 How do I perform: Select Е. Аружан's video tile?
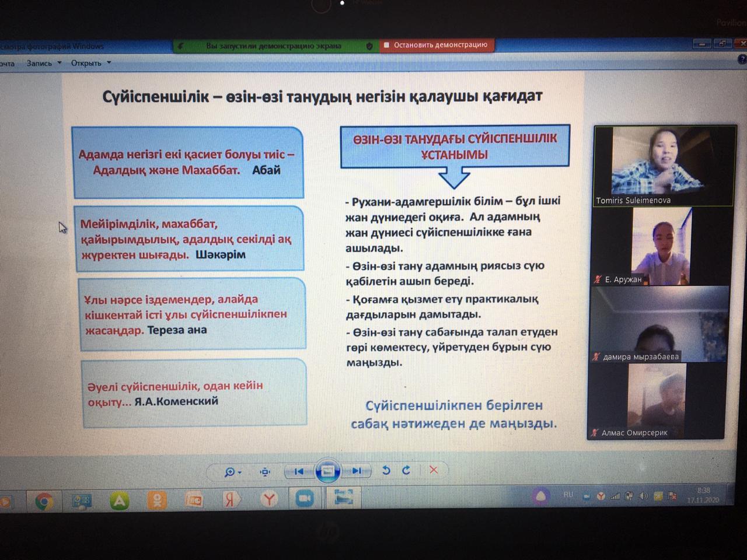pos(661,246)
